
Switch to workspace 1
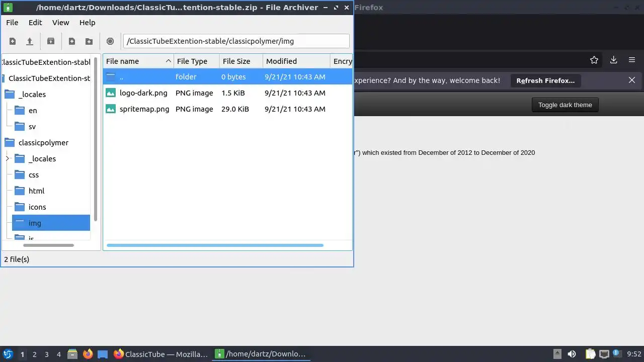coord(22,354)
